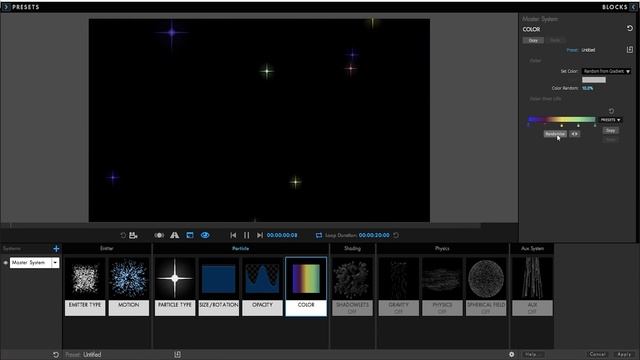This screenshot has height=360, width=640.
Task: Toggle motion blur icon in preview toolbar
Action: pos(159,235)
